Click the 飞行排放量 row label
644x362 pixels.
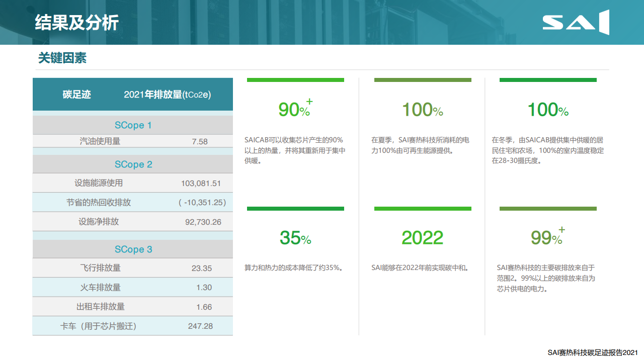coord(100,268)
